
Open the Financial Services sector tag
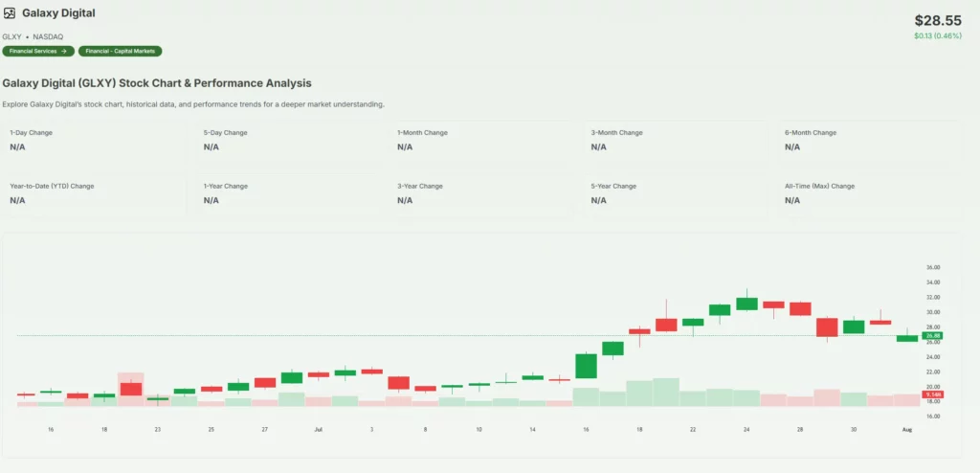(x=38, y=51)
